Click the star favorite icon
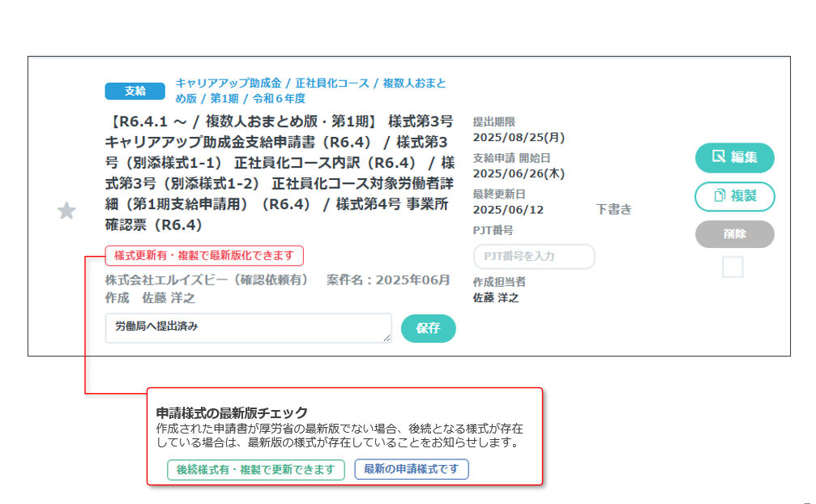Viewport: 816px width, 504px height. click(x=66, y=211)
